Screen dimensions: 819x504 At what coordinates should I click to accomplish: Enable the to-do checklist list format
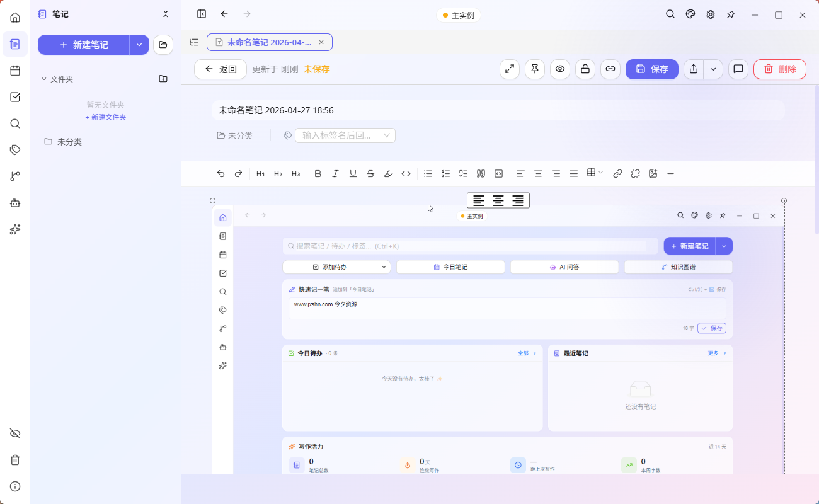coord(463,173)
